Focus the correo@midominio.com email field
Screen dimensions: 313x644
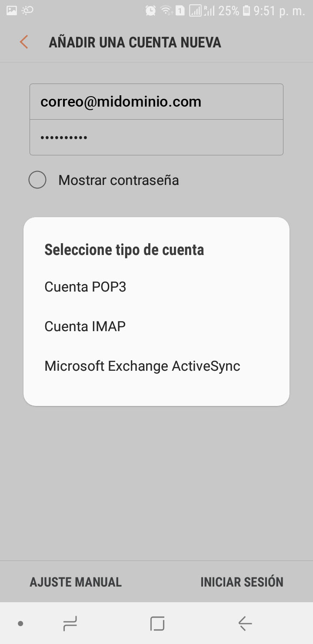coord(156,102)
